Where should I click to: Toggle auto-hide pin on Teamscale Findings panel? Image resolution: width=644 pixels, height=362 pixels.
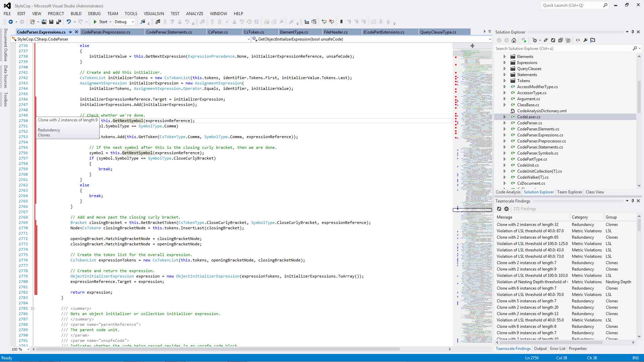633,201
